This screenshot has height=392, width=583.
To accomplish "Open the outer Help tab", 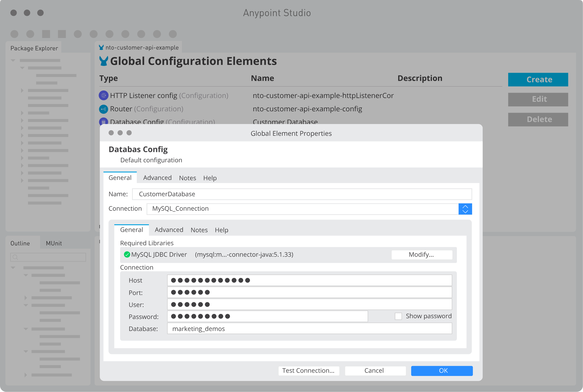I will 210,178.
